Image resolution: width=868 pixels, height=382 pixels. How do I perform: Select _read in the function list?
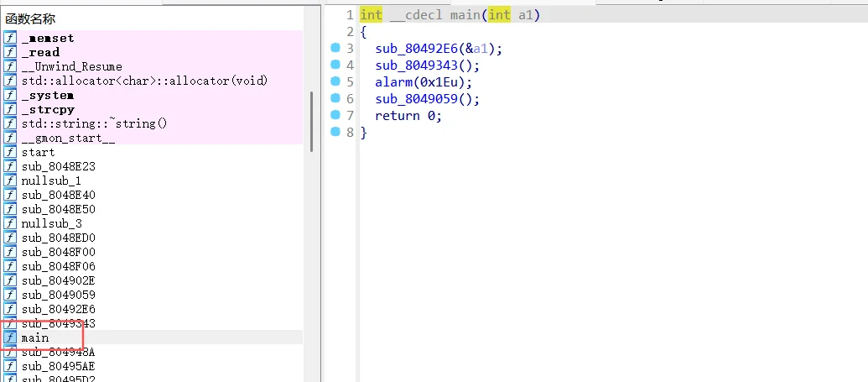[40, 52]
